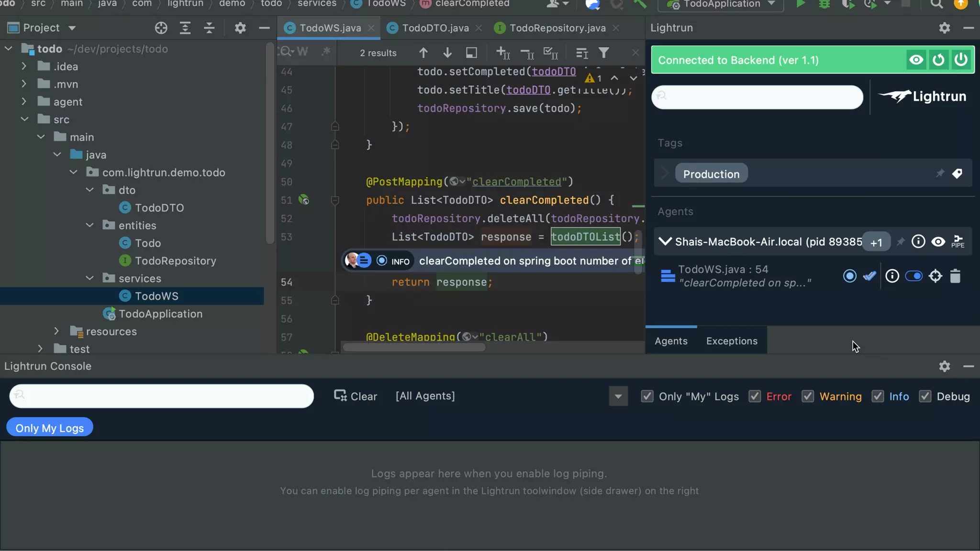Go to next search occurrence arrow

[x=447, y=53]
